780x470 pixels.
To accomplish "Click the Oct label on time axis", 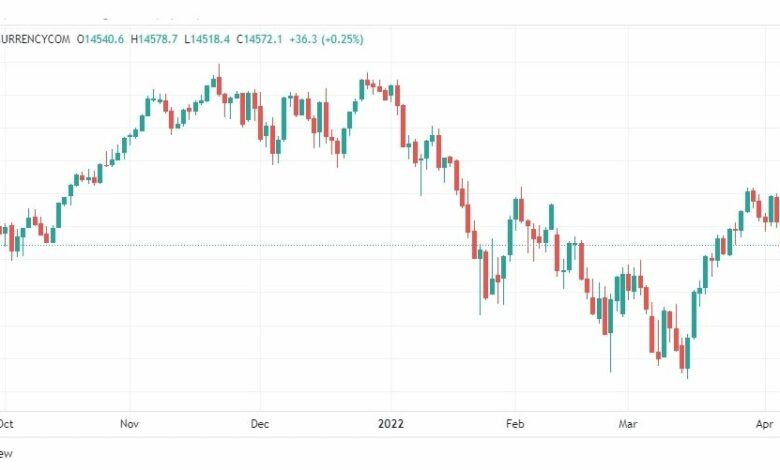I will (x=6, y=424).
